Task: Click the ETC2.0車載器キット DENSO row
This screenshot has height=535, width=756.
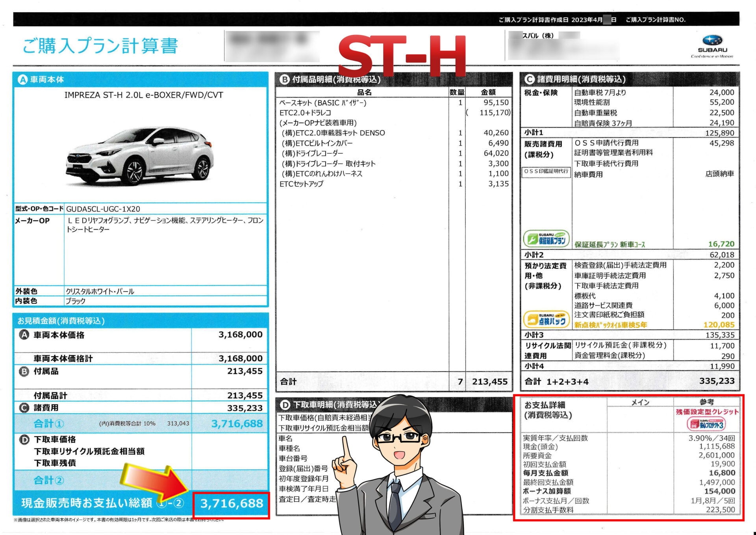Action: (x=395, y=133)
